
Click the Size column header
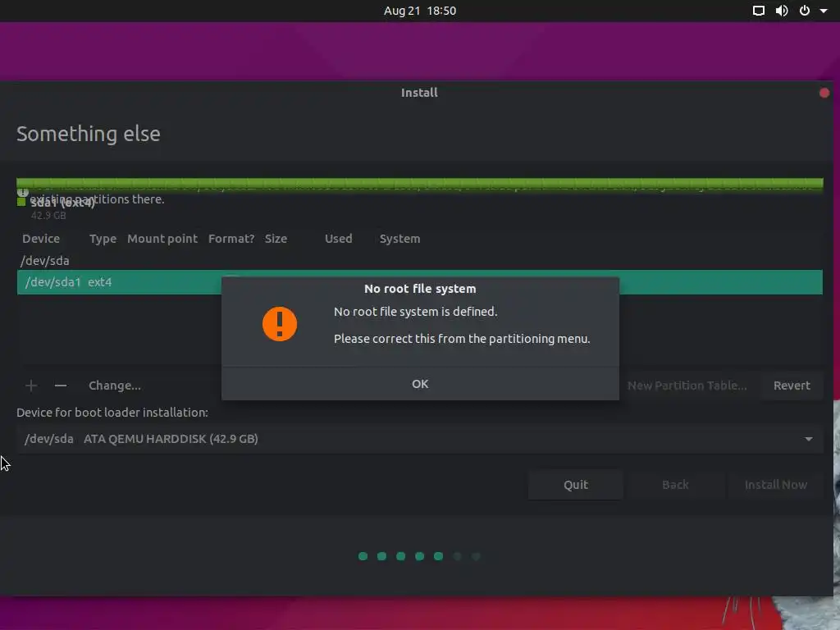tap(276, 239)
